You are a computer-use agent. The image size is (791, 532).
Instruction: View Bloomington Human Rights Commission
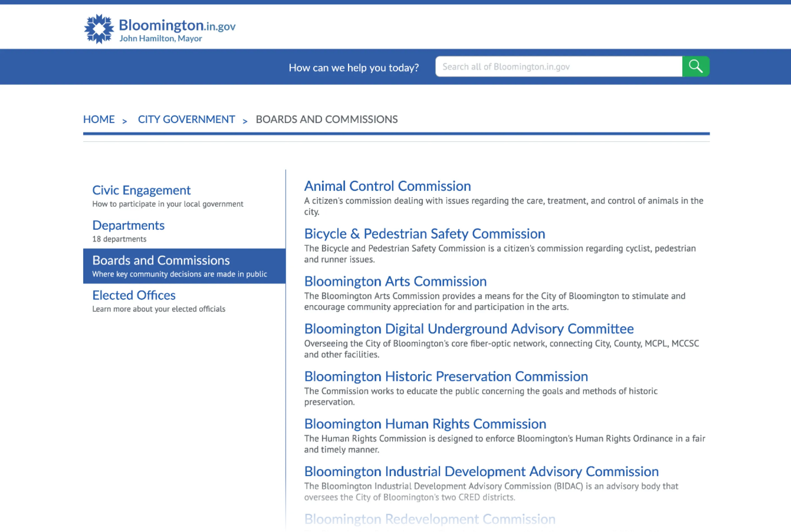click(425, 424)
